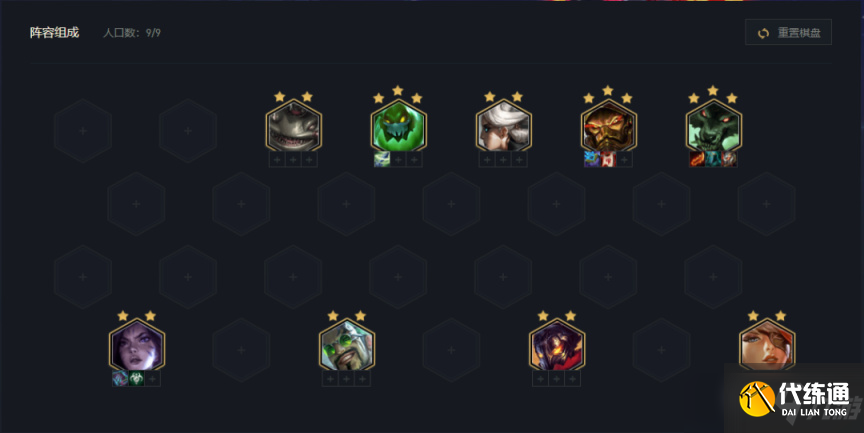Image resolution: width=864 pixels, height=433 pixels.
Task: Add item to Tahm Kench's first empty slot
Action: coord(277,160)
